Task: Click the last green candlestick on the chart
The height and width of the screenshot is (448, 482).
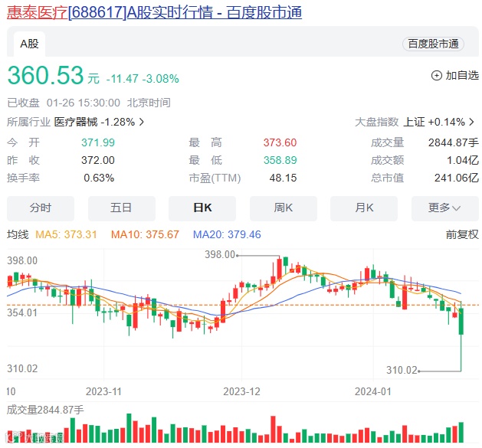Action: click(x=461, y=321)
